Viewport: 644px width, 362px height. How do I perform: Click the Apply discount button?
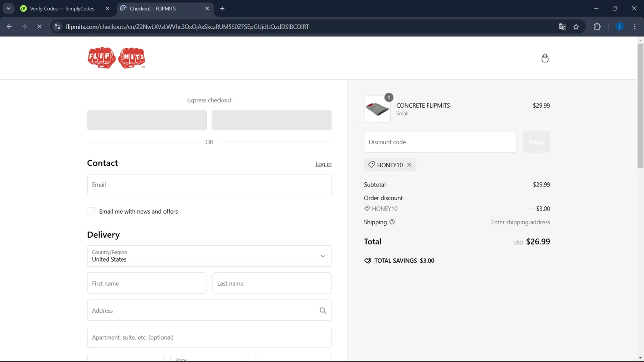(536, 142)
